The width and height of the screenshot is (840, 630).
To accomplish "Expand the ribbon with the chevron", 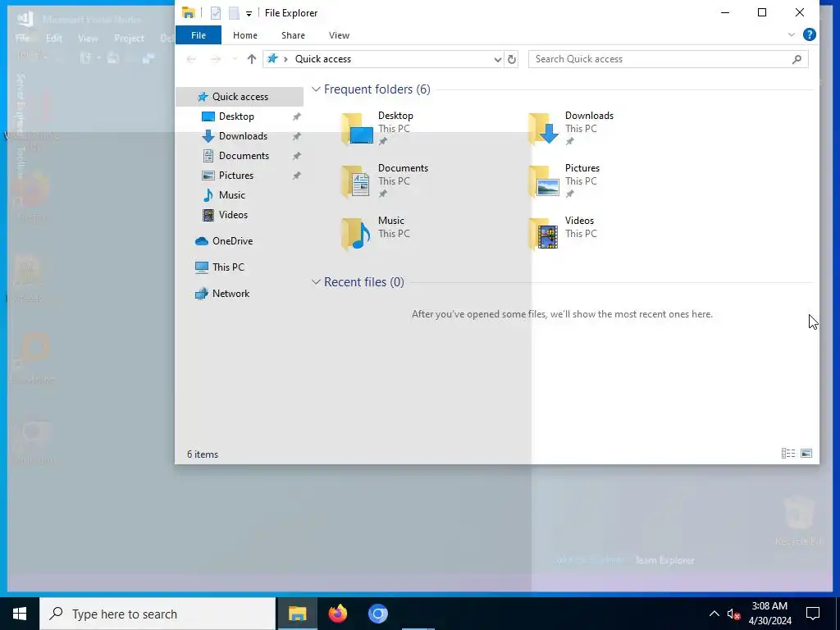I will click(x=792, y=34).
